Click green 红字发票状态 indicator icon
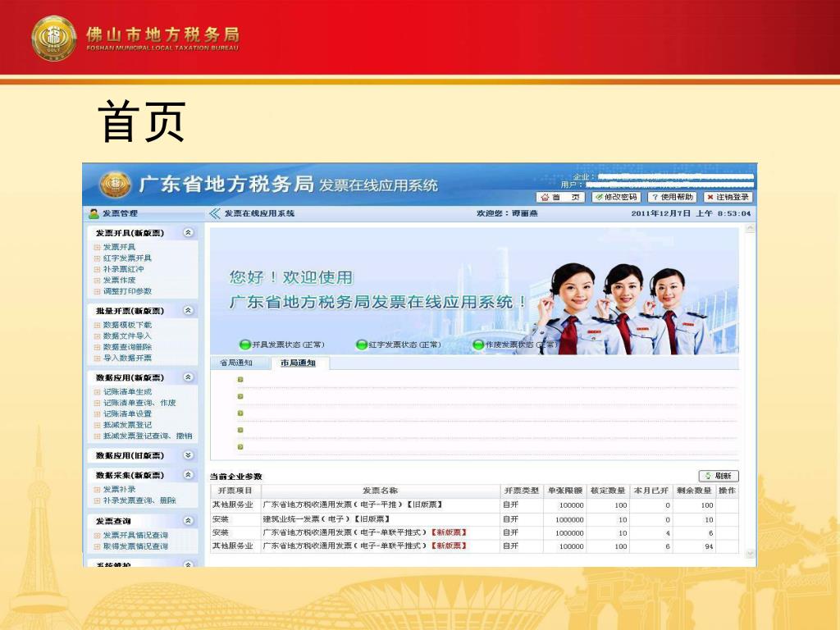Image resolution: width=840 pixels, height=630 pixels. click(362, 345)
